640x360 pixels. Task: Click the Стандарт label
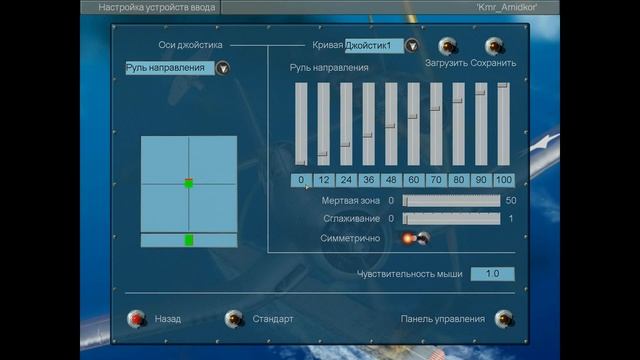(273, 319)
